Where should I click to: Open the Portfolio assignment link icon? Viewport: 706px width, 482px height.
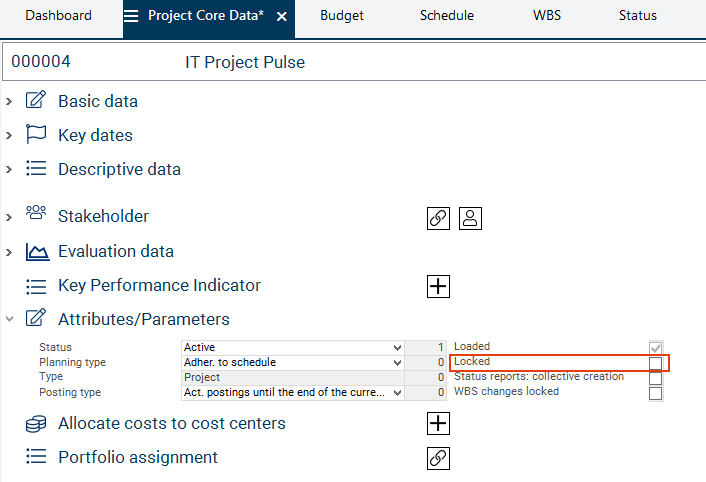click(x=438, y=458)
